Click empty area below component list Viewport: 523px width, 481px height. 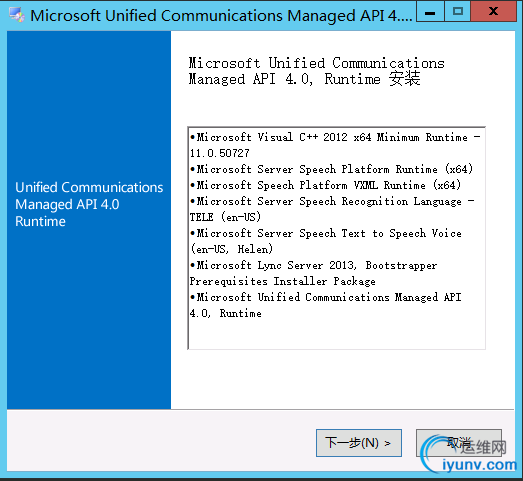click(337, 379)
